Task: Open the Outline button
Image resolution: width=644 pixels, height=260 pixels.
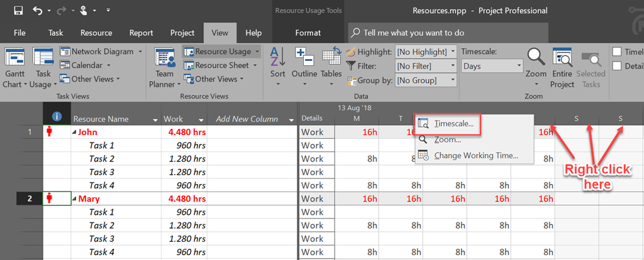Action: (304, 58)
